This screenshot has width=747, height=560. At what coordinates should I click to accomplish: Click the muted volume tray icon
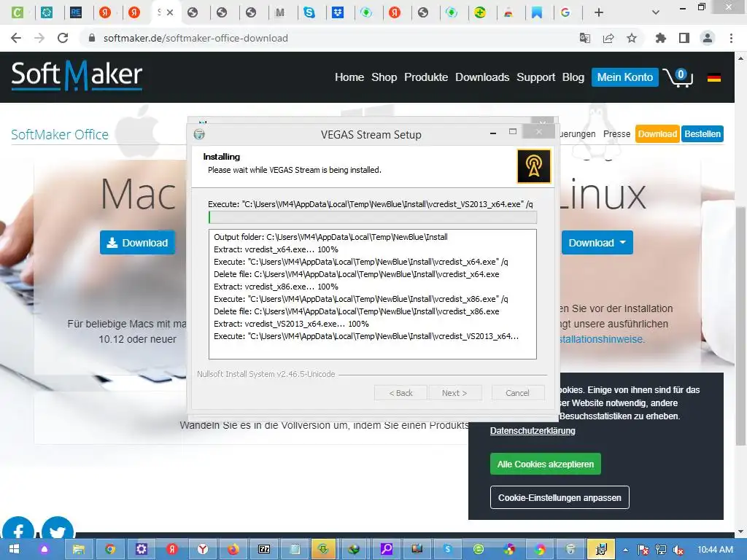click(x=678, y=550)
